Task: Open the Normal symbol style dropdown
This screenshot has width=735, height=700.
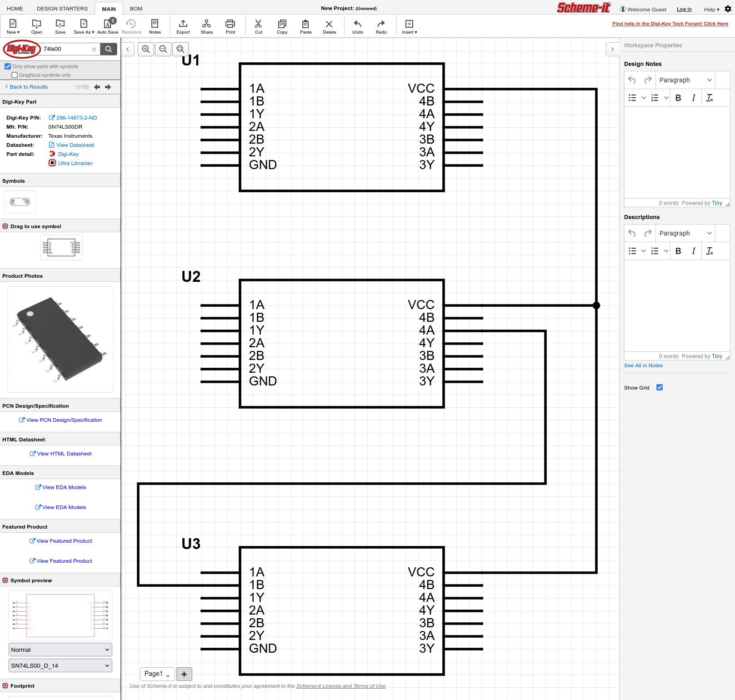Action: point(60,650)
